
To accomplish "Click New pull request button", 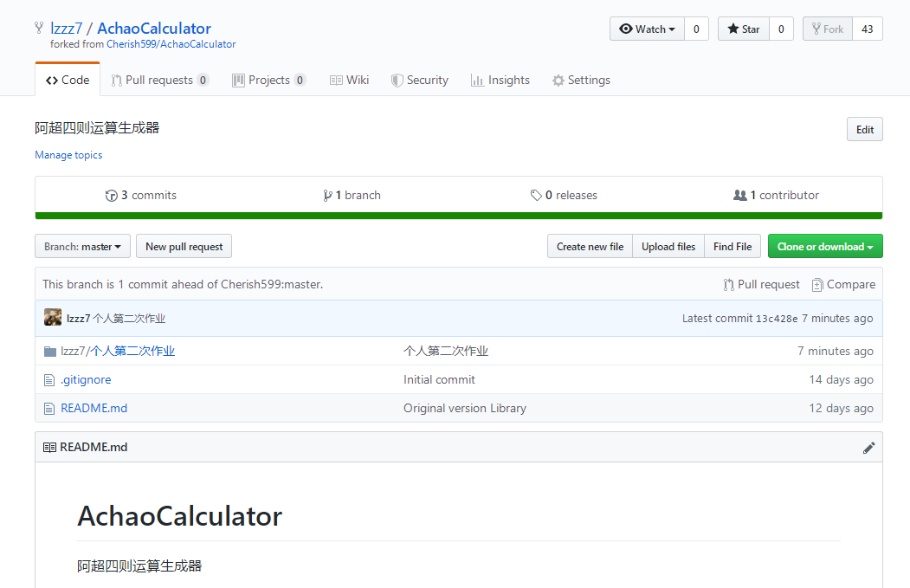I will pyautogui.click(x=184, y=246).
